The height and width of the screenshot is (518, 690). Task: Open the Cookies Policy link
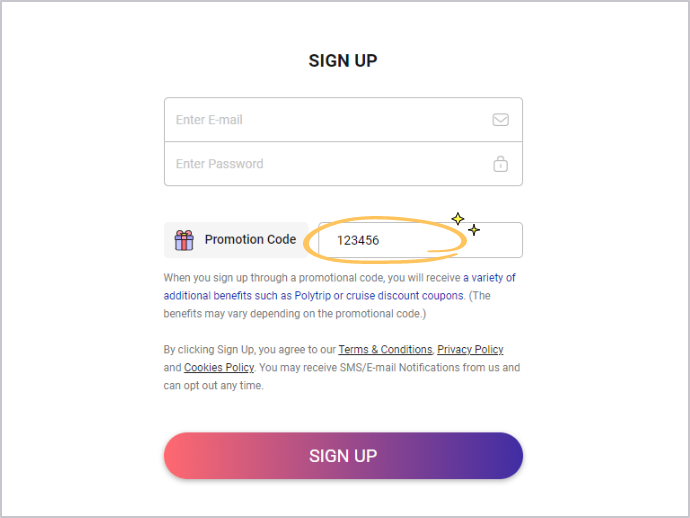219,368
